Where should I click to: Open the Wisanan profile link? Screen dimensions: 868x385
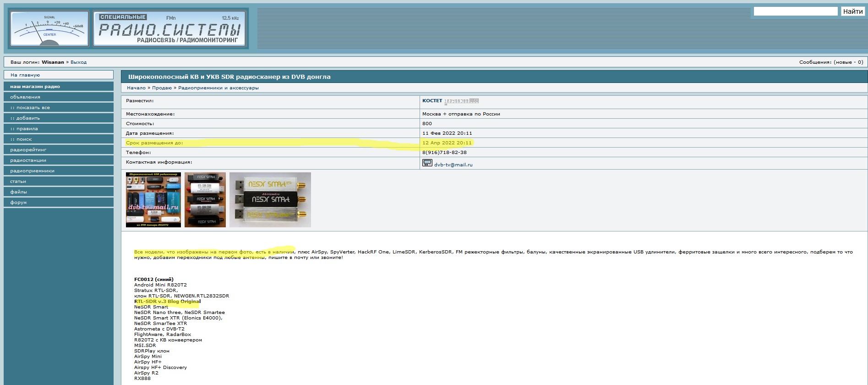(53, 62)
